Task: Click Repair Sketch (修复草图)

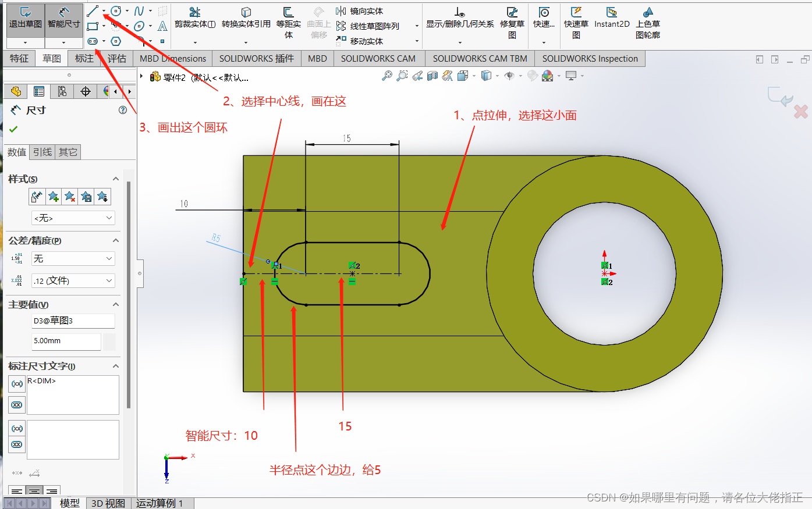Action: 512,23
